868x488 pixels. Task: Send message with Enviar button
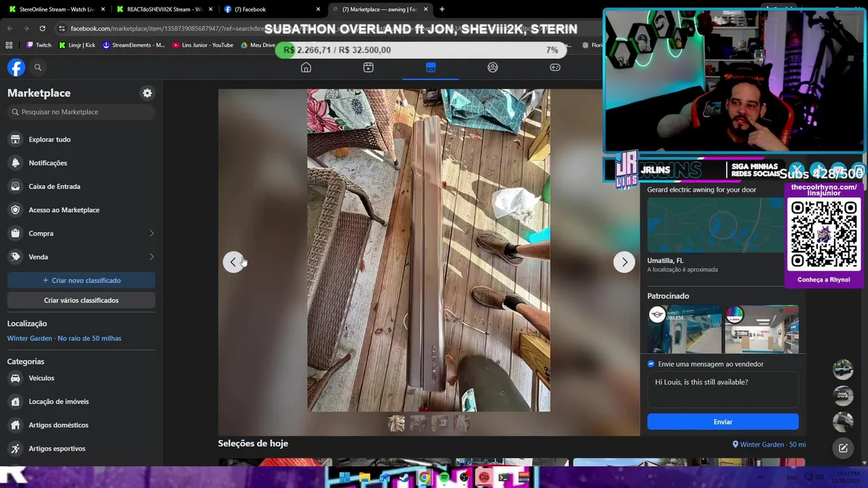coord(723,422)
